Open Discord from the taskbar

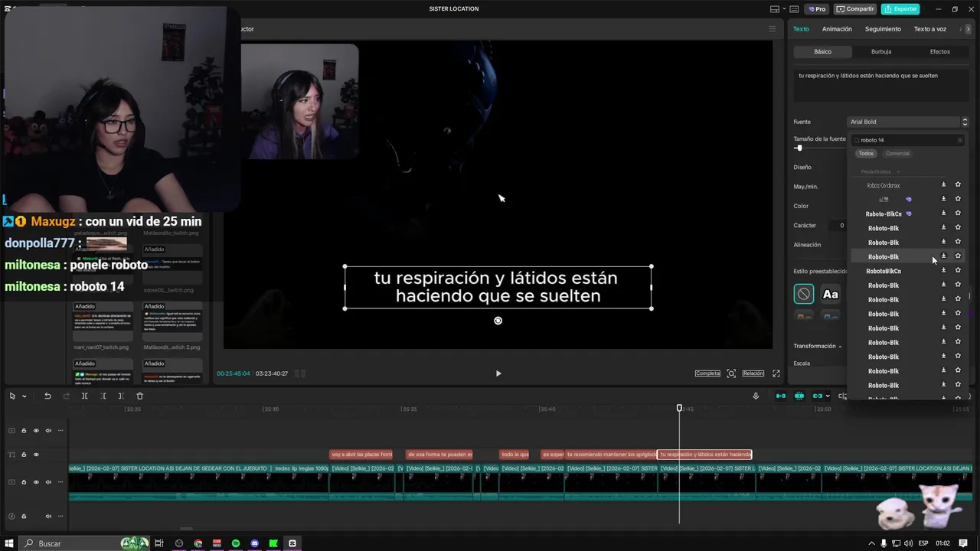pos(255,543)
